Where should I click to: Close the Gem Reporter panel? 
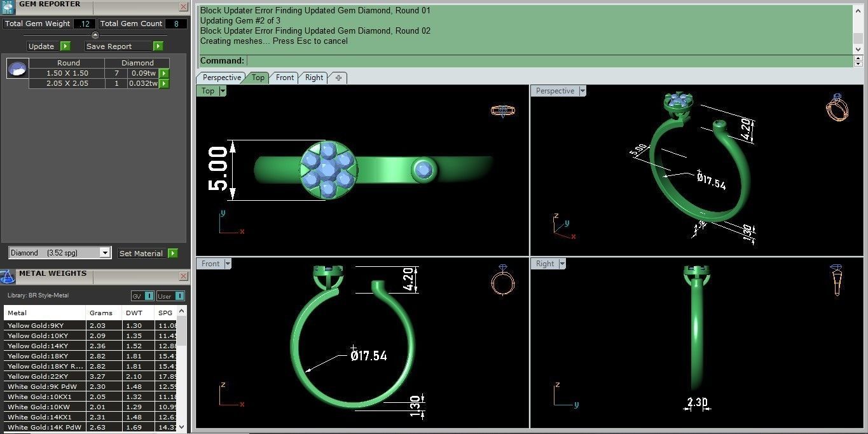tap(183, 7)
